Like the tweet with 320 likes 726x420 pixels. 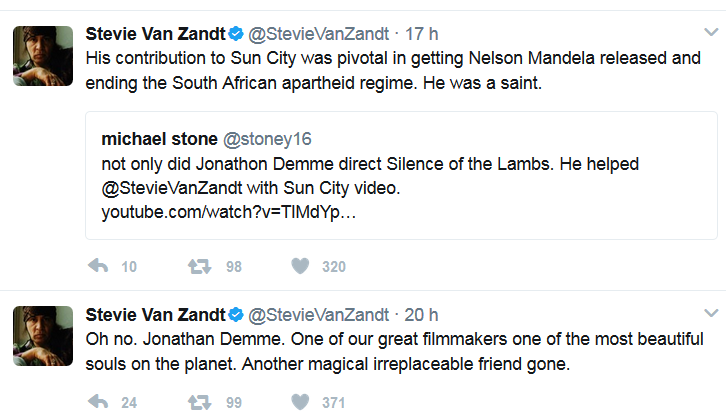[300, 266]
